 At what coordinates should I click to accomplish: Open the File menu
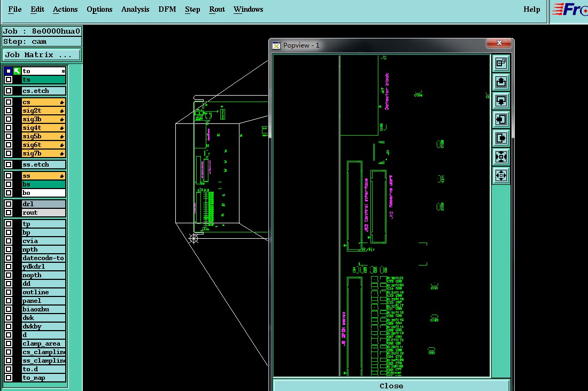pos(14,10)
